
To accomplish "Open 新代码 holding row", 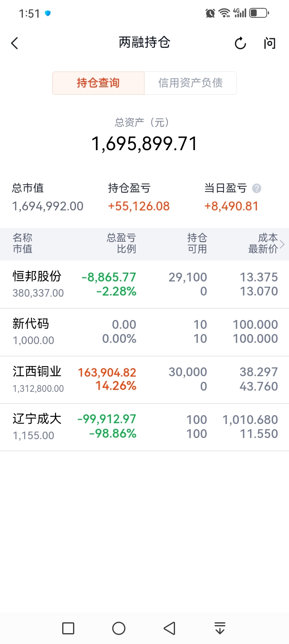I will tap(144, 332).
